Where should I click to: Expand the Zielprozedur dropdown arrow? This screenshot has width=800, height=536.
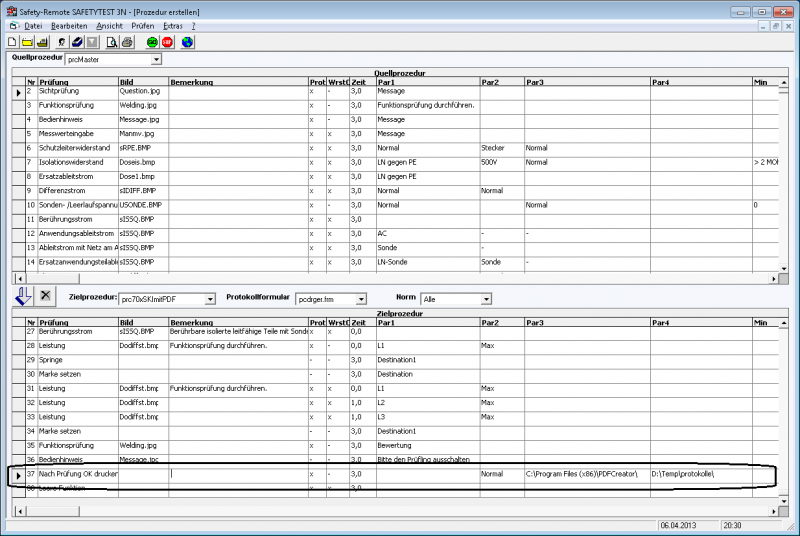click(210, 299)
